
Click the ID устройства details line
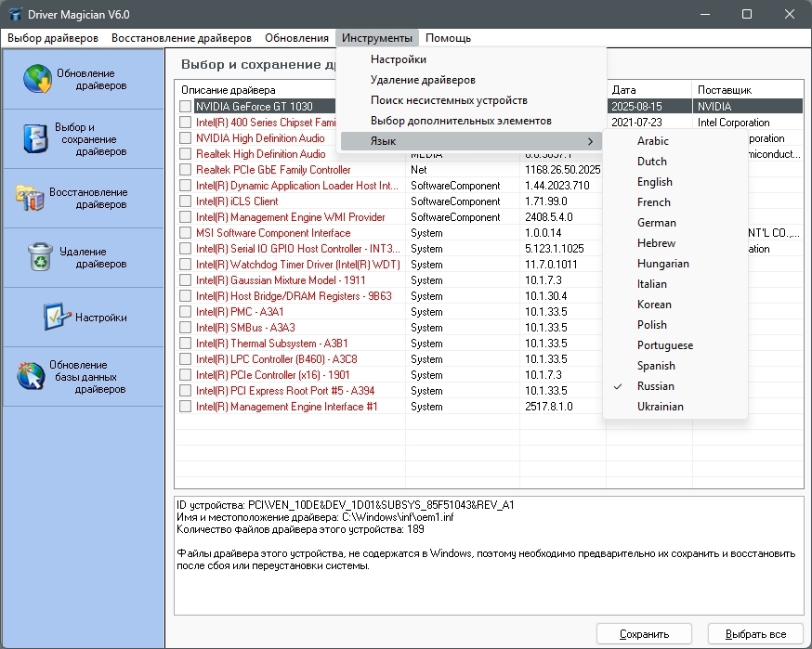tap(346, 504)
